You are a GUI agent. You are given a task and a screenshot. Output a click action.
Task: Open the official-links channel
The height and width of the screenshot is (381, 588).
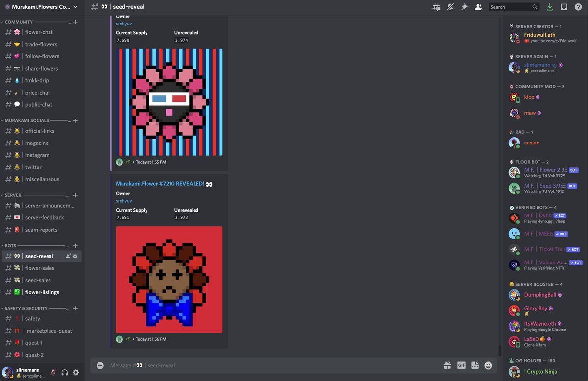point(42,131)
